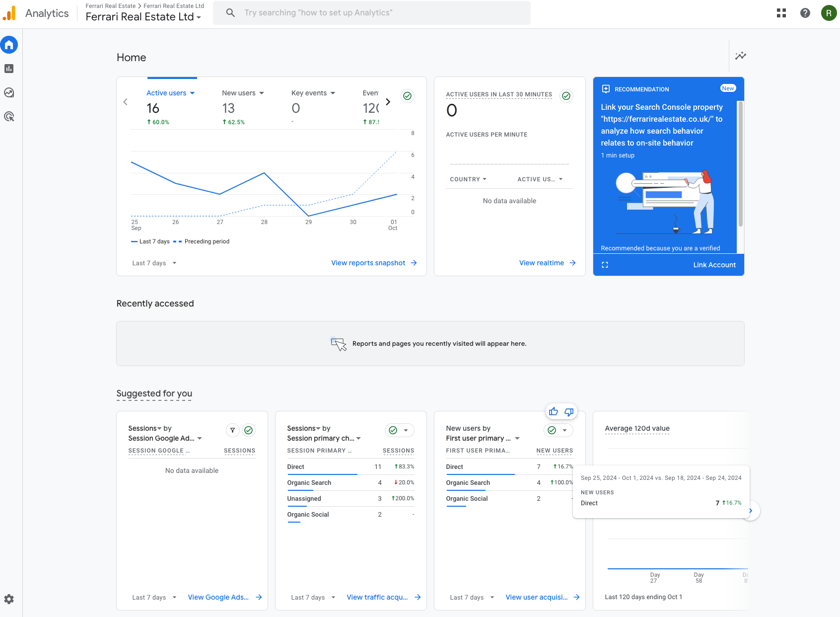
Task: Open Reports from the left sidebar
Action: [9, 69]
